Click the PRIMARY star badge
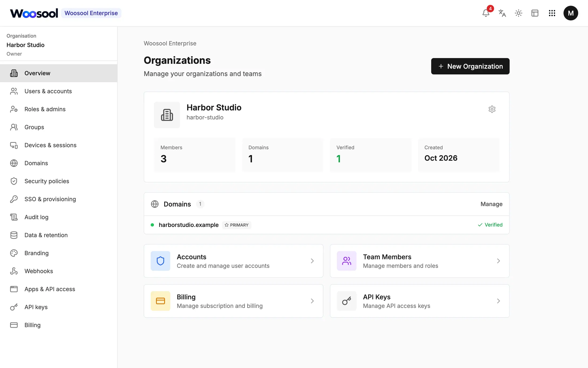 click(x=237, y=225)
